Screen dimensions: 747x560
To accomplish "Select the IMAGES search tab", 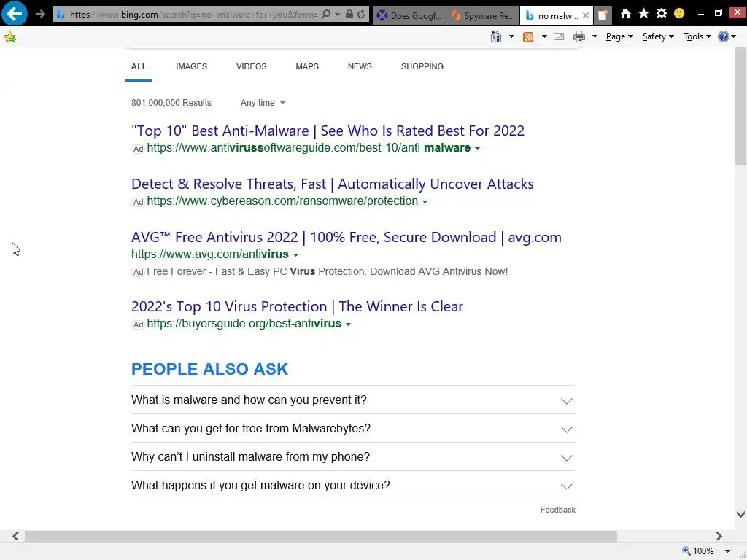I will tap(192, 66).
